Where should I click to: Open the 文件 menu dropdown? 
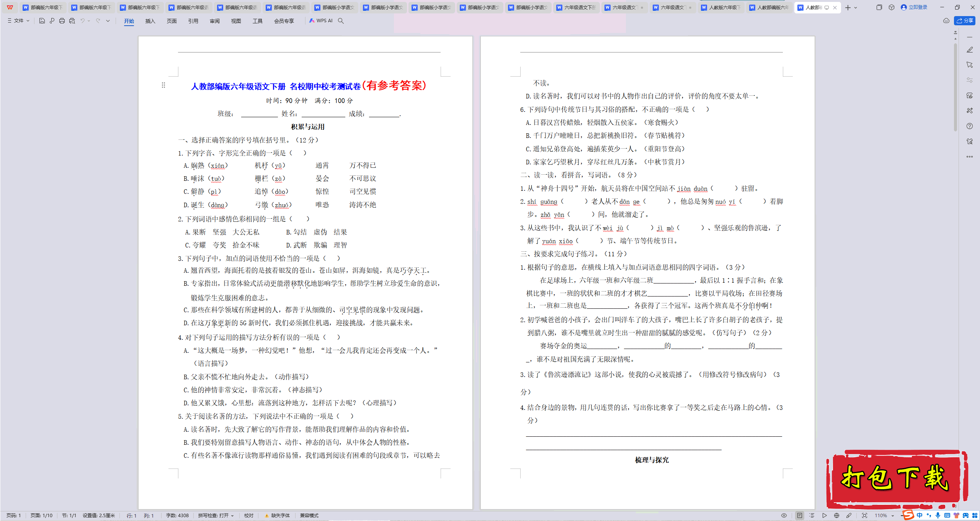pyautogui.click(x=18, y=21)
